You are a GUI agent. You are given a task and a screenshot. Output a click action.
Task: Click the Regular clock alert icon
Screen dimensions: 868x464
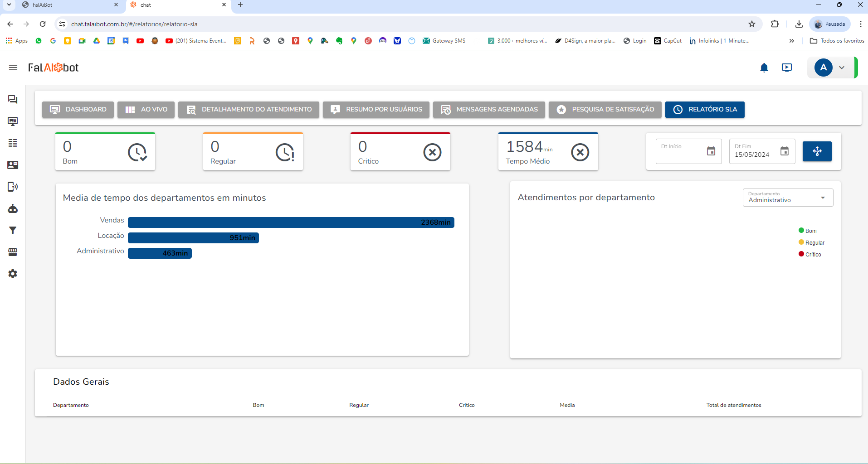coord(285,152)
